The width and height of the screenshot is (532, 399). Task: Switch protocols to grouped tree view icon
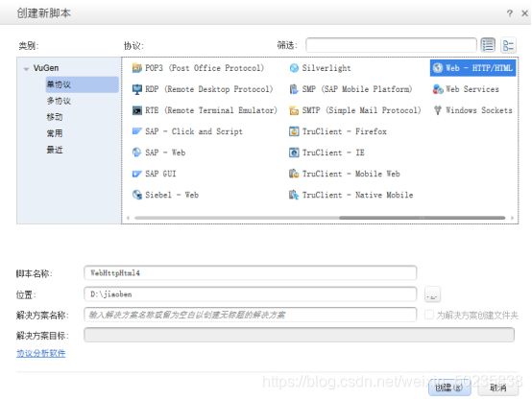[x=508, y=45]
